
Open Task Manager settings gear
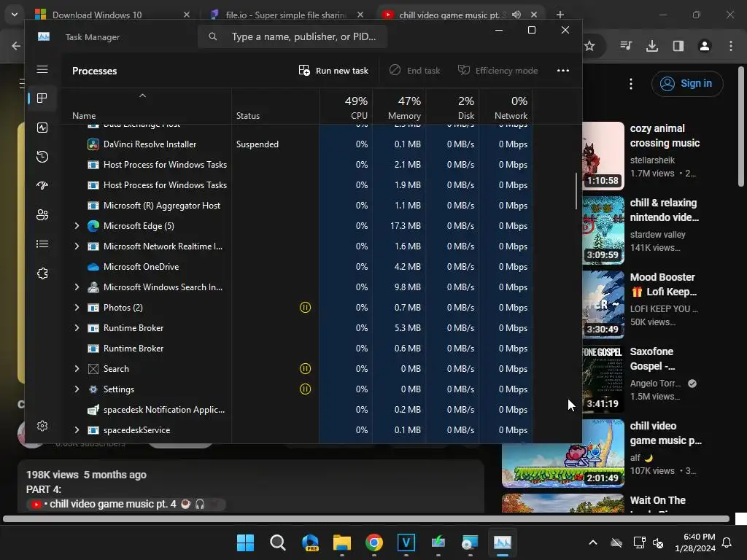click(42, 426)
